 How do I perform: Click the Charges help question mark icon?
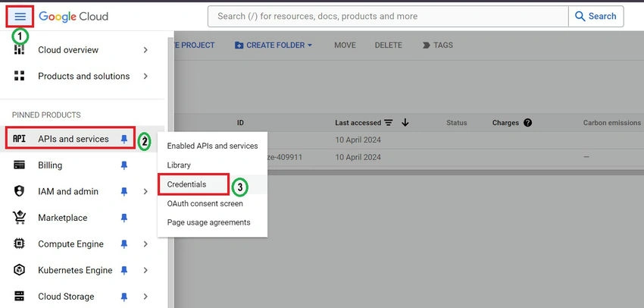point(528,123)
